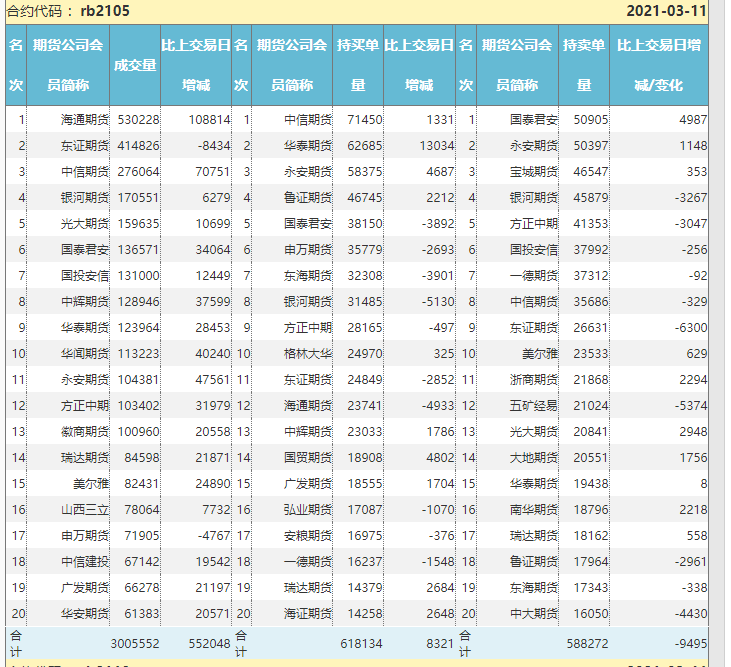Click the change value -8434
731x667 pixels.
pos(214,146)
